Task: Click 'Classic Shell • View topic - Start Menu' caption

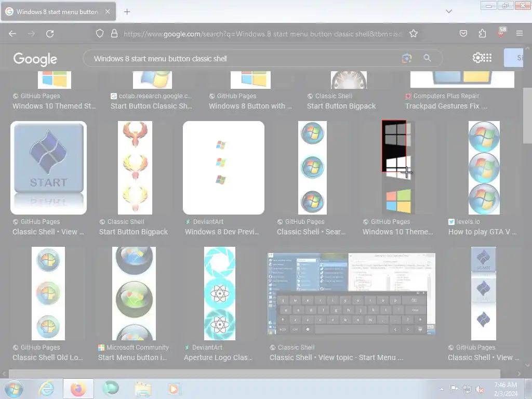Action: point(336,357)
